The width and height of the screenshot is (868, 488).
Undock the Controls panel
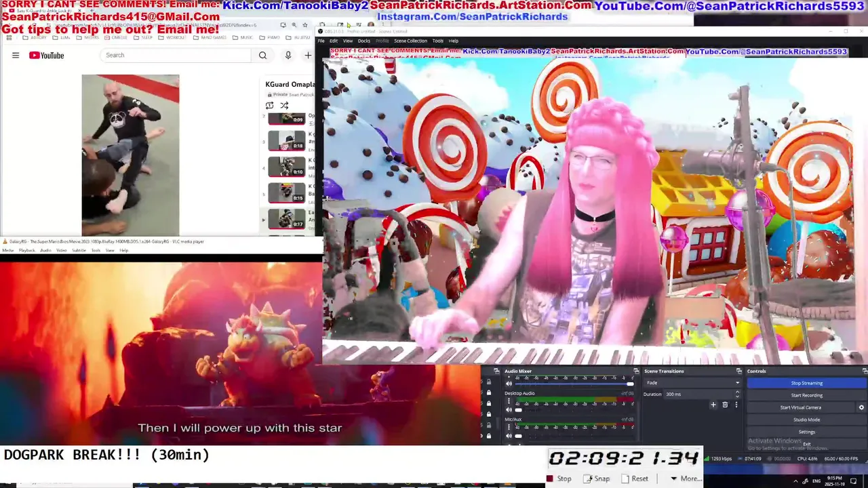click(x=865, y=371)
